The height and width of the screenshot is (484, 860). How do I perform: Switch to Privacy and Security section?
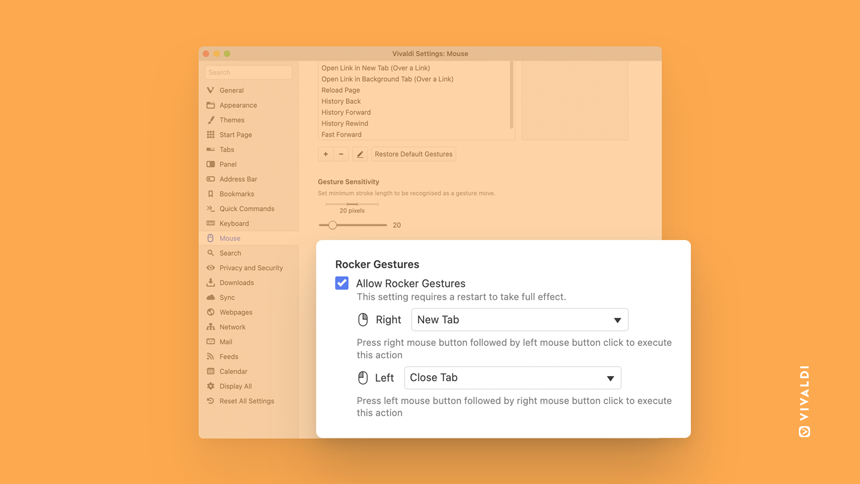point(251,268)
